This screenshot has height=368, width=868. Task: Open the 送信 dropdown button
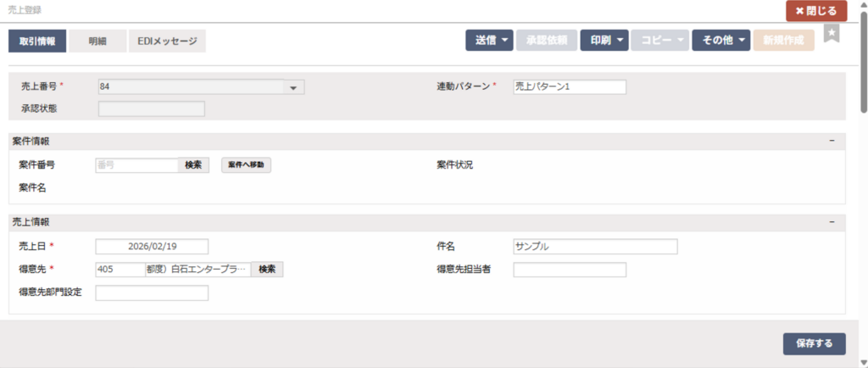(x=489, y=40)
